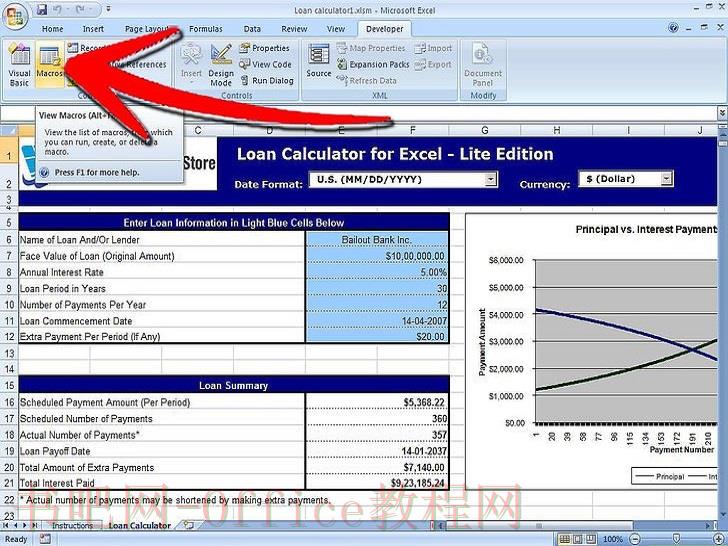
Task: Select the Developer tab
Action: 384,29
